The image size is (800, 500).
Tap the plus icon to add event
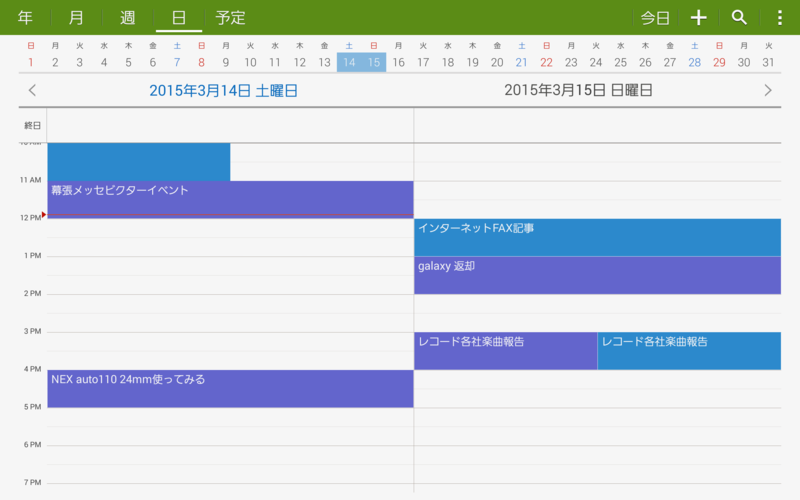pos(698,18)
